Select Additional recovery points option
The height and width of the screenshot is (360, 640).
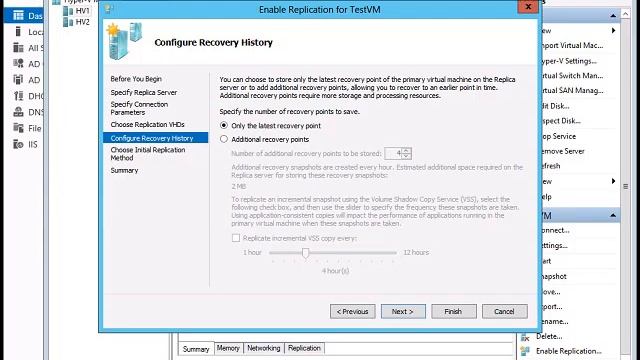click(224, 139)
